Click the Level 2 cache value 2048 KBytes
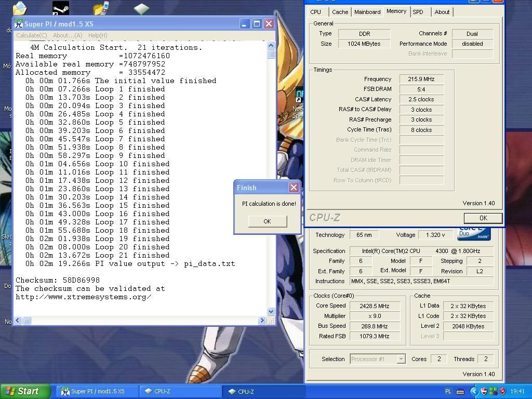This screenshot has height=399, width=532. coord(468,326)
